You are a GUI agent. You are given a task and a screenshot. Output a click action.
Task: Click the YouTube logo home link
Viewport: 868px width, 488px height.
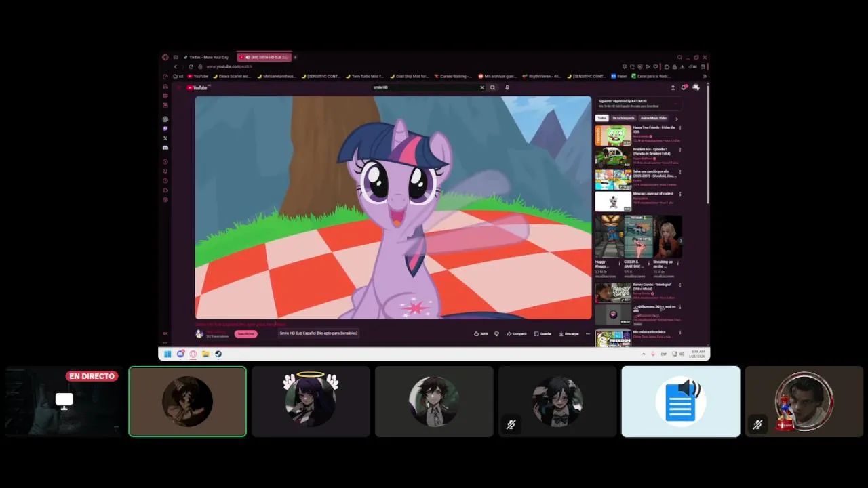coord(197,87)
